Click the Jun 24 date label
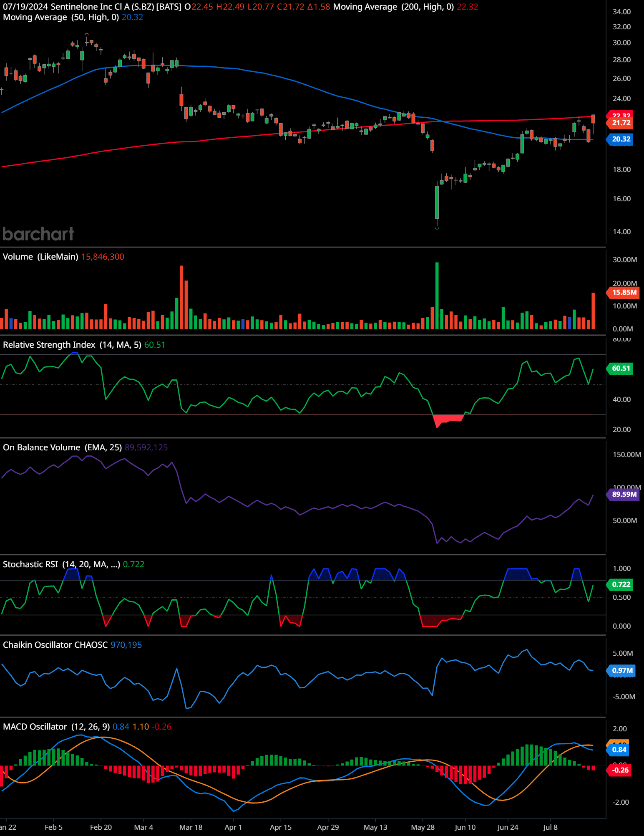Viewport: 644px width, 836px height. coord(508,827)
